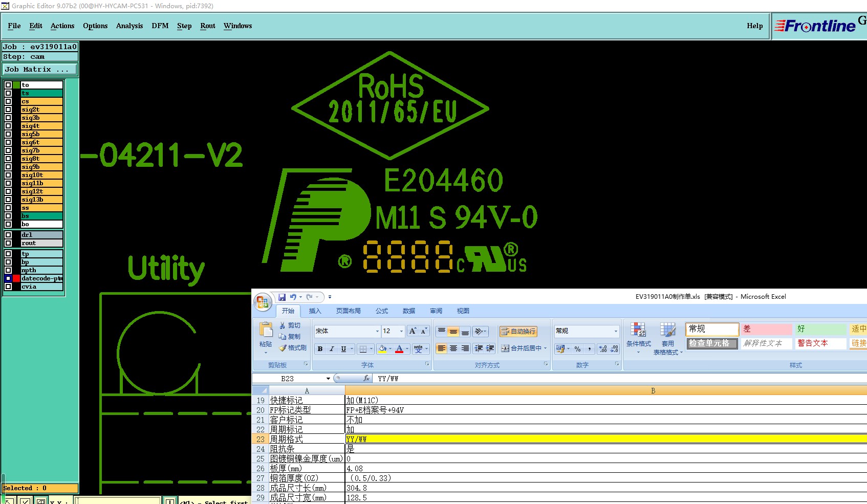Image resolution: width=867 pixels, height=504 pixels.
Task: Align cell content to the bottom
Action: click(x=465, y=331)
